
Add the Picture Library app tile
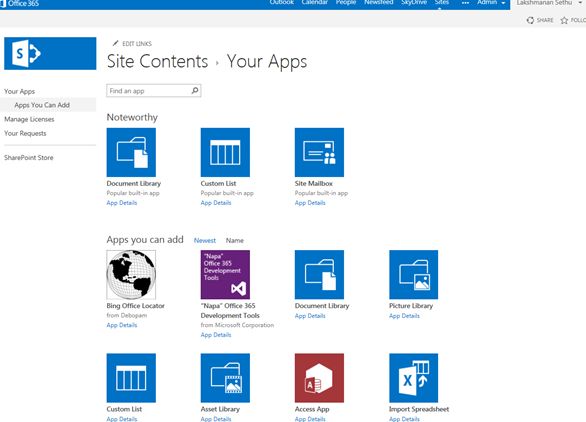coord(414,275)
